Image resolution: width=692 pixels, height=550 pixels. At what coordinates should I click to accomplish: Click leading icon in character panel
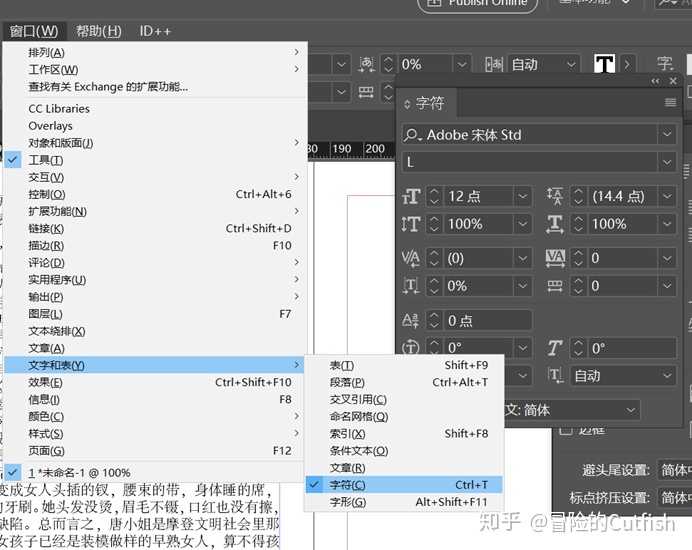tap(555, 196)
